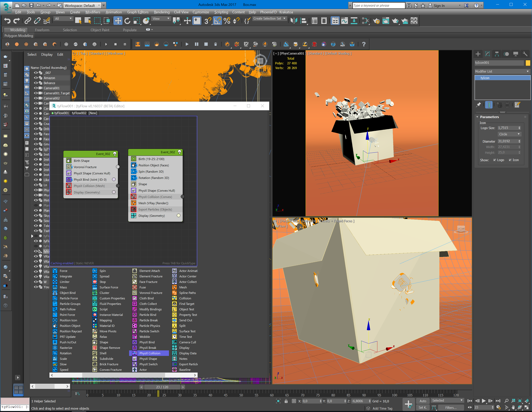The image size is (532, 412).
Task: Play the animation in the viewport
Action: pyautogui.click(x=484, y=401)
